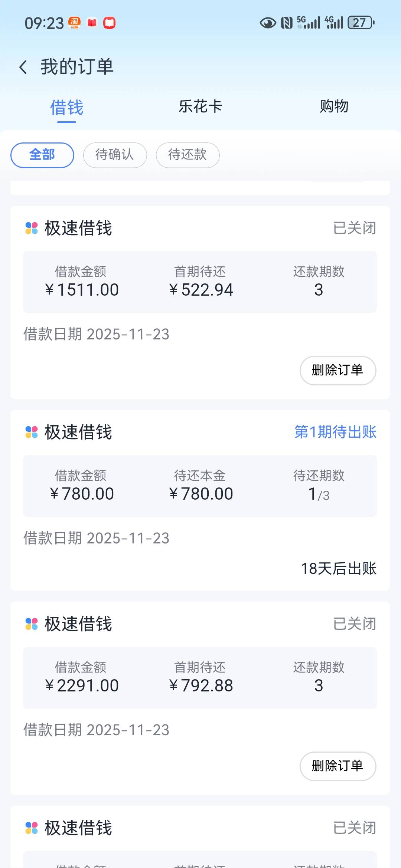Screen dimensions: 401x868
Task: Open the ¥780.00 loan order card
Action: [200, 486]
